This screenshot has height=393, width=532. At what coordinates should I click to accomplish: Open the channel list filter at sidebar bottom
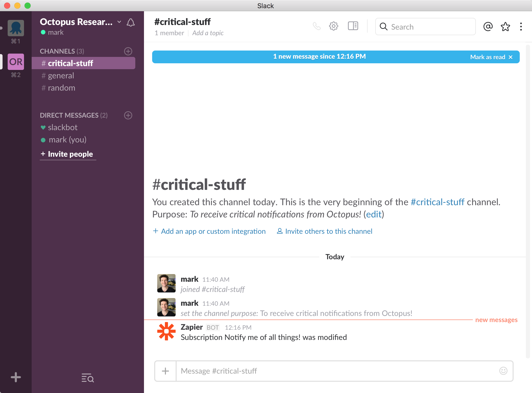point(87,378)
